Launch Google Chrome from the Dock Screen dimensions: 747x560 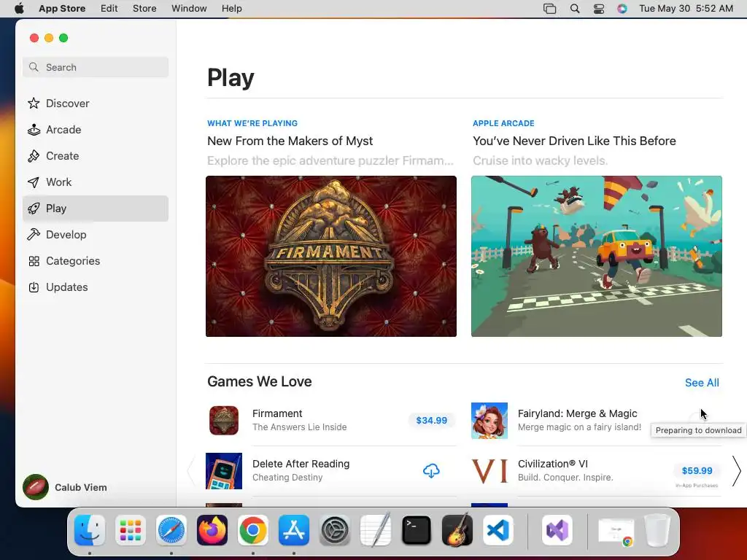pyautogui.click(x=253, y=530)
